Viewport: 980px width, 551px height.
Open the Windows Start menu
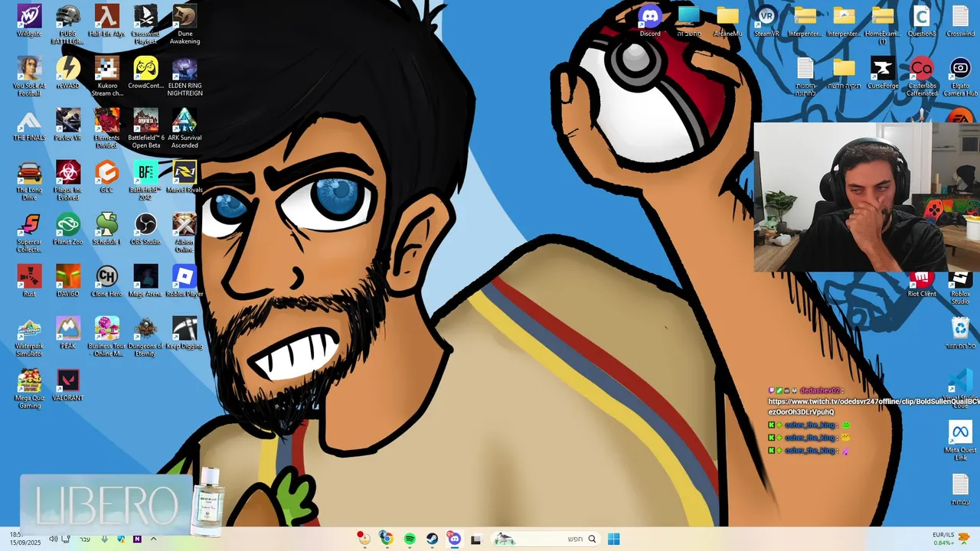[x=613, y=539]
